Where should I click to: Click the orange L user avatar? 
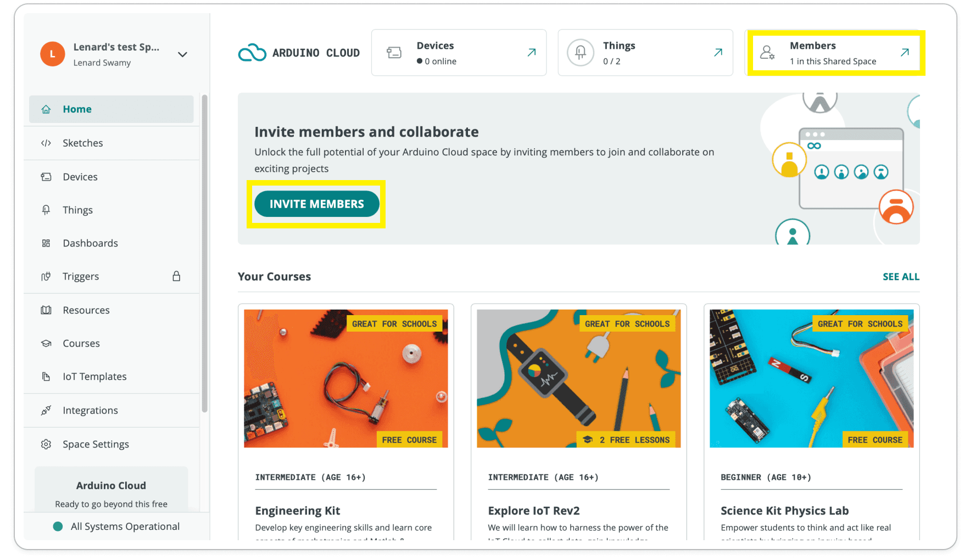(x=53, y=54)
